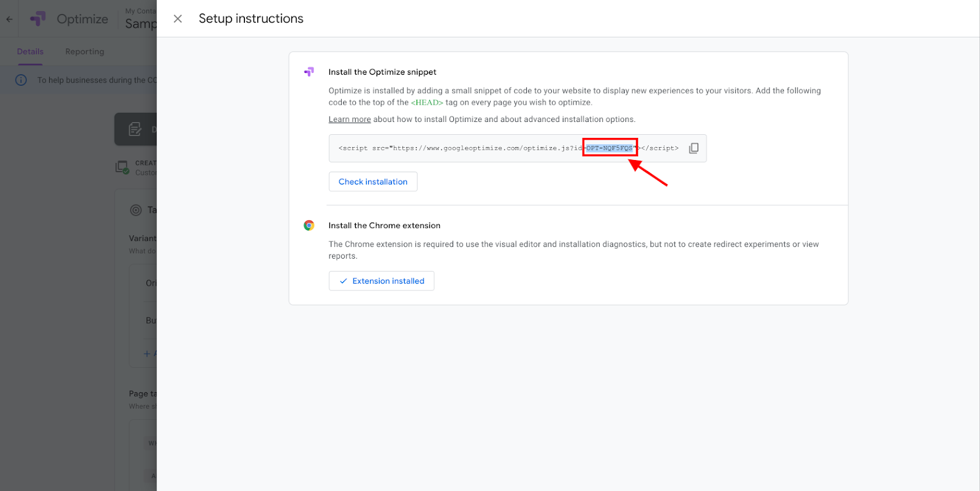Click the Optimize product name in header
Screen dimensions: 980x491
(82, 19)
